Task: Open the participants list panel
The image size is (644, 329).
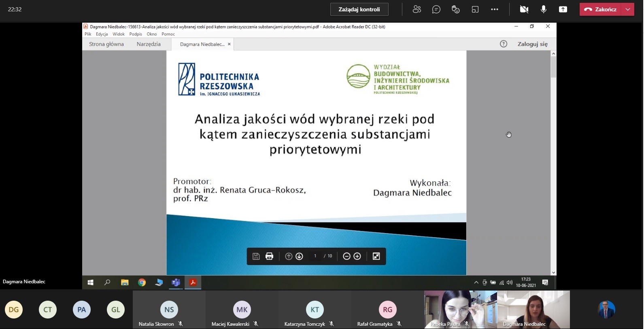Action: coord(417,9)
